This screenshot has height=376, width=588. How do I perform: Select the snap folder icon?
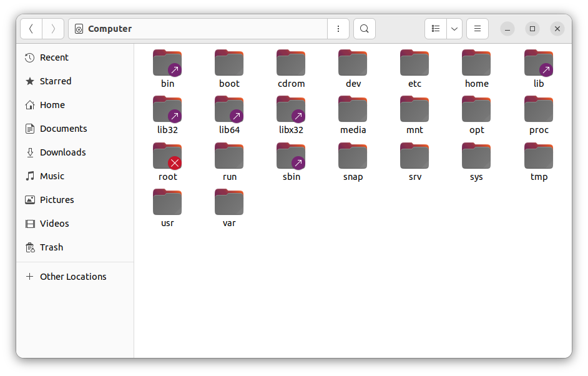pos(353,156)
